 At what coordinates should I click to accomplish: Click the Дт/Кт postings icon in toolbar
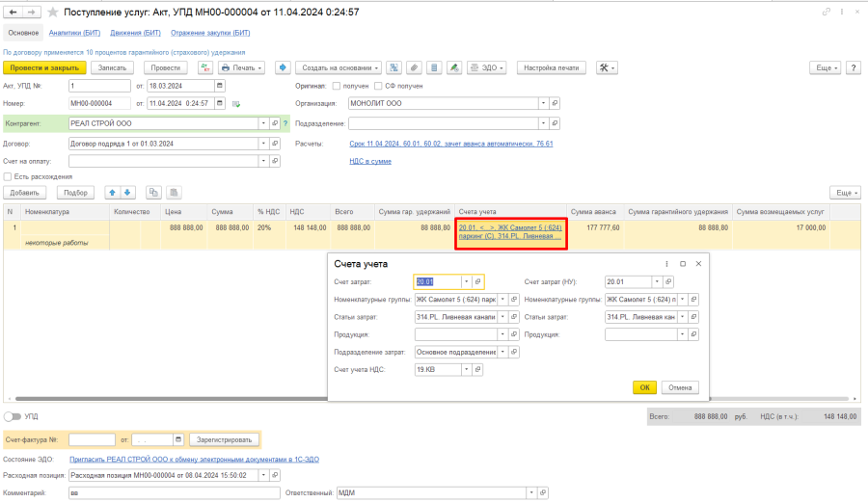click(205, 67)
